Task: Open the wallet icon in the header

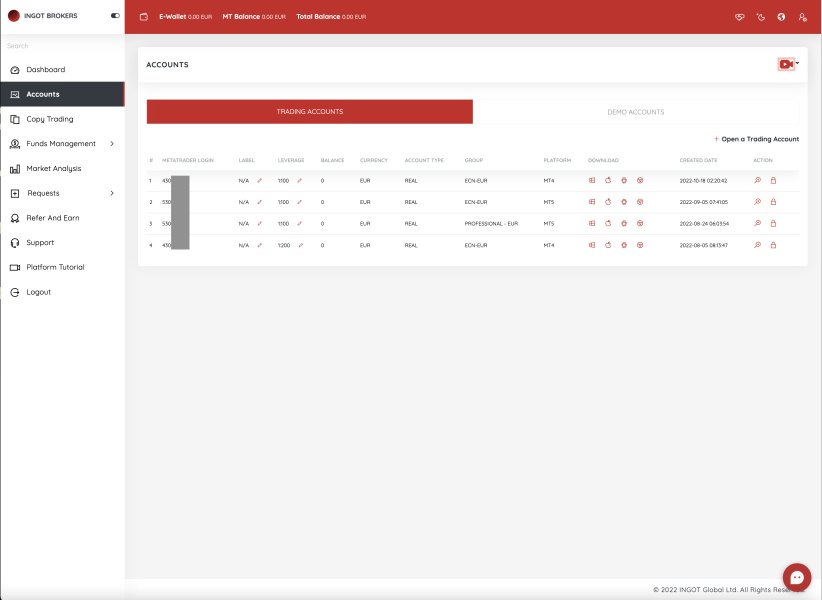Action: point(144,17)
